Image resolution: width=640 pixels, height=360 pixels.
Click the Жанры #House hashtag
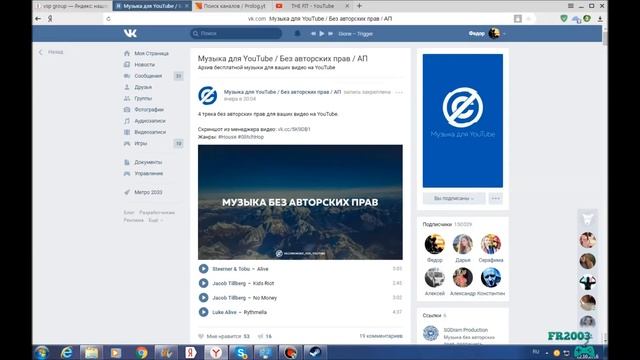click(227, 137)
